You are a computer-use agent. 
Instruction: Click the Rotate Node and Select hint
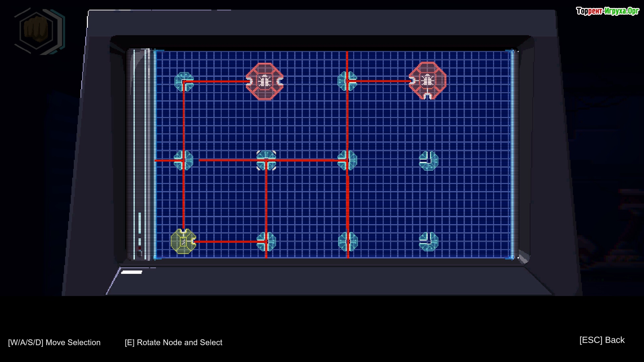pos(173,342)
